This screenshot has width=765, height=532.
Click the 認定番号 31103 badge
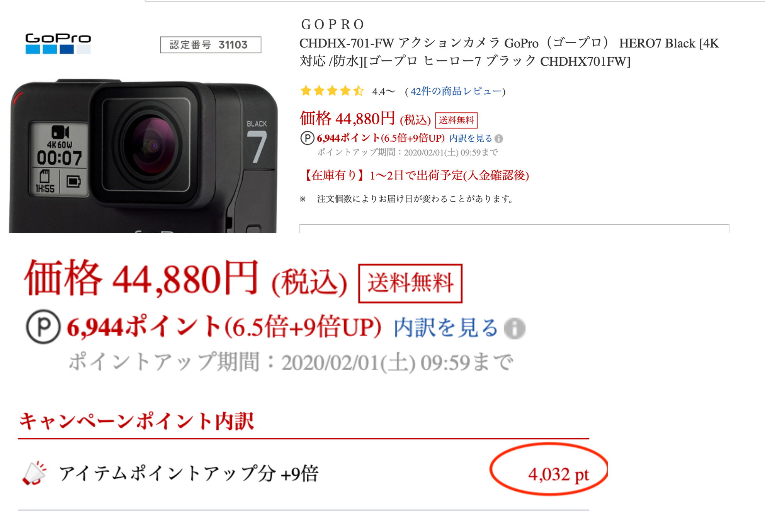pos(211,45)
